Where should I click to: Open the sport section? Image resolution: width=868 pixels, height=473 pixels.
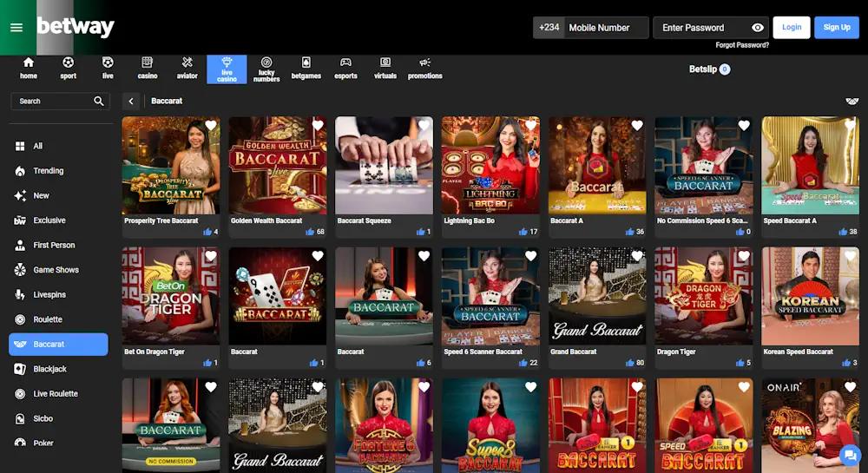tap(68, 69)
